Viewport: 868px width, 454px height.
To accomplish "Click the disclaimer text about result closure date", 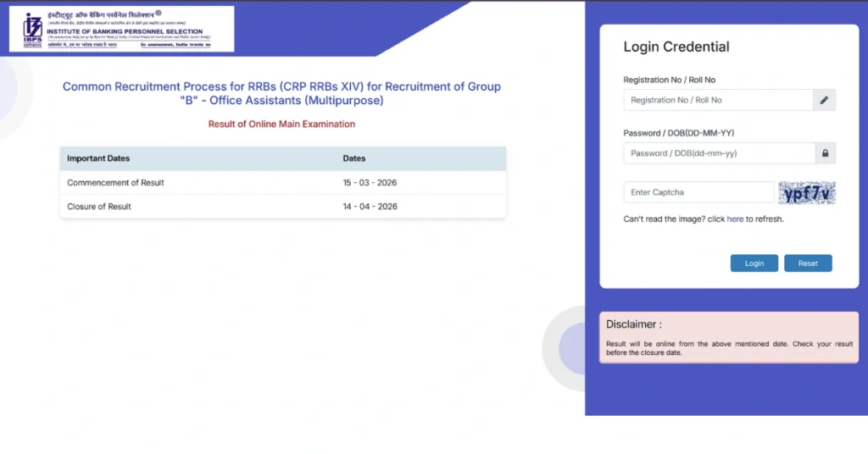I will pos(729,348).
